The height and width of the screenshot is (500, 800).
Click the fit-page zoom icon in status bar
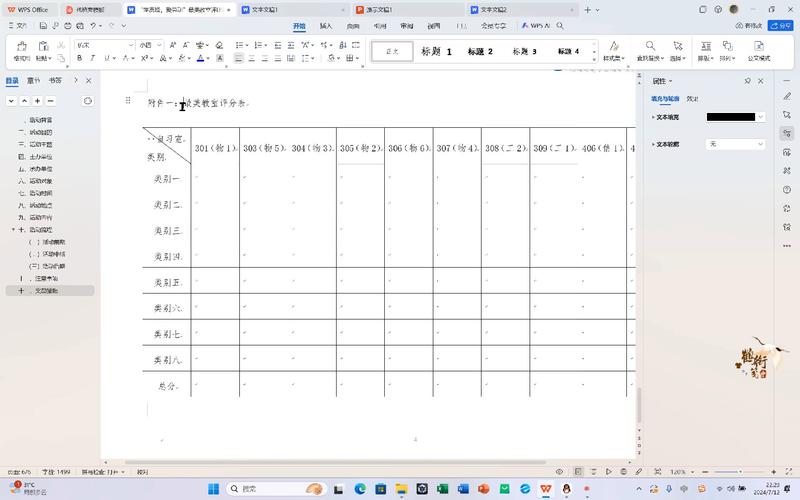[x=658, y=472]
